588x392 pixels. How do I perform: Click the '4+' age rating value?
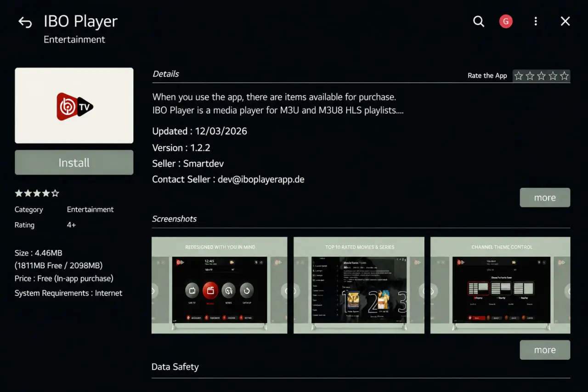pyautogui.click(x=71, y=225)
